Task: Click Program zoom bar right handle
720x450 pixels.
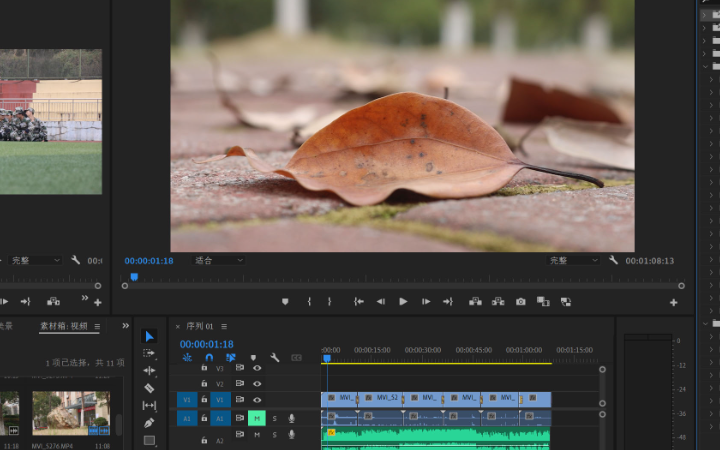Action: coord(681,286)
